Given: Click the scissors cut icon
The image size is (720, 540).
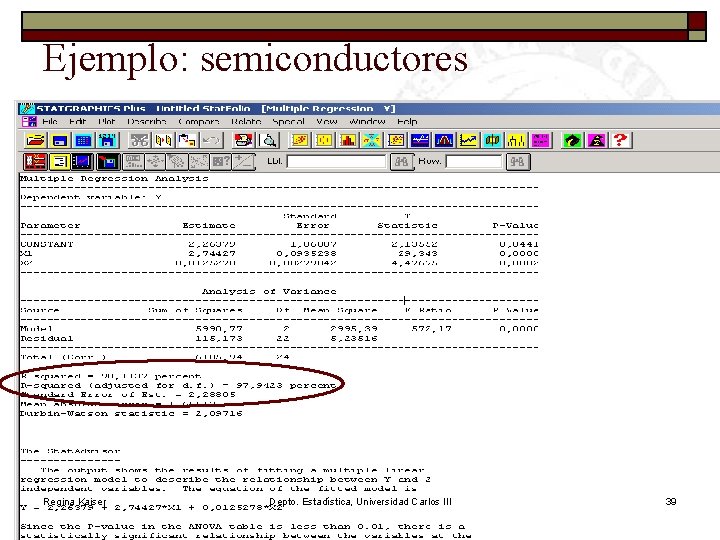Looking at the screenshot, I should (x=140, y=140).
